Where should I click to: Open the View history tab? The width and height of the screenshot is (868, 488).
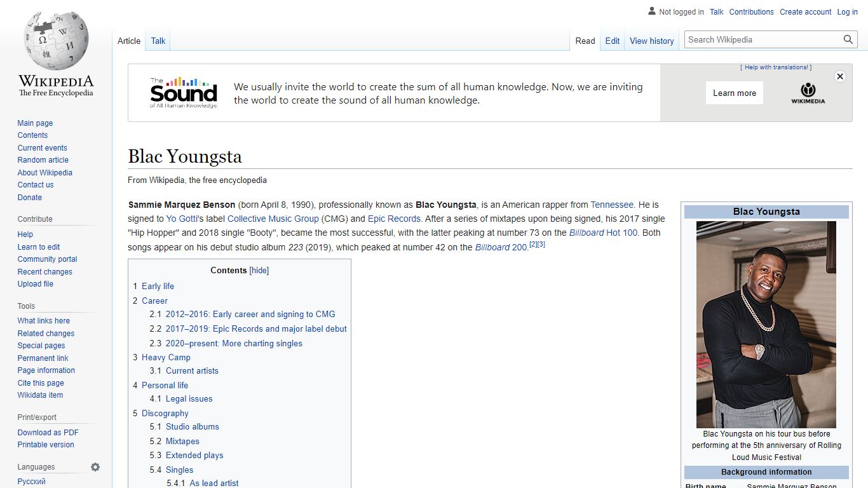coord(652,41)
